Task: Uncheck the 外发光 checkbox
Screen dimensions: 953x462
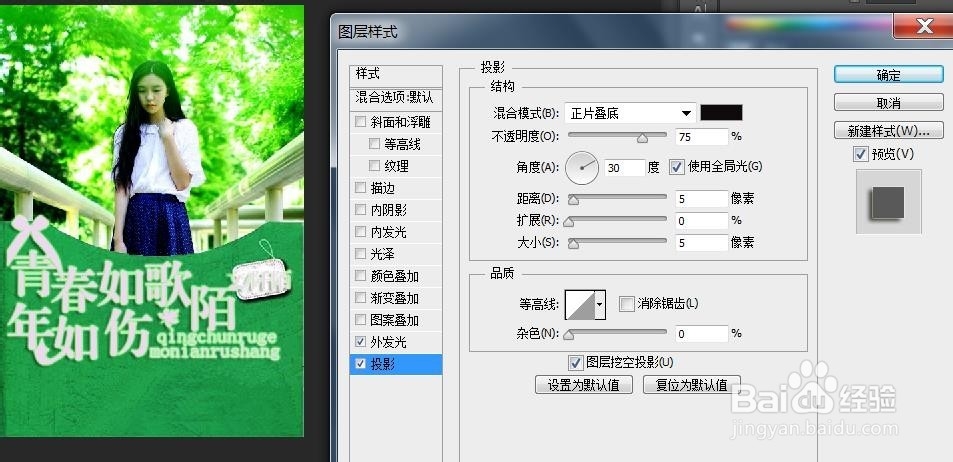Action: pos(360,342)
